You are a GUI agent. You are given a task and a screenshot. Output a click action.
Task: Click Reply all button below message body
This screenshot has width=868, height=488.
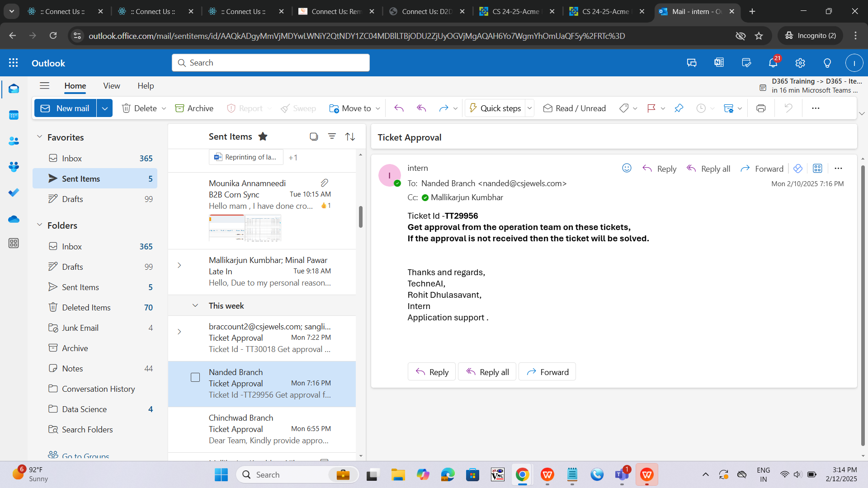(x=487, y=372)
